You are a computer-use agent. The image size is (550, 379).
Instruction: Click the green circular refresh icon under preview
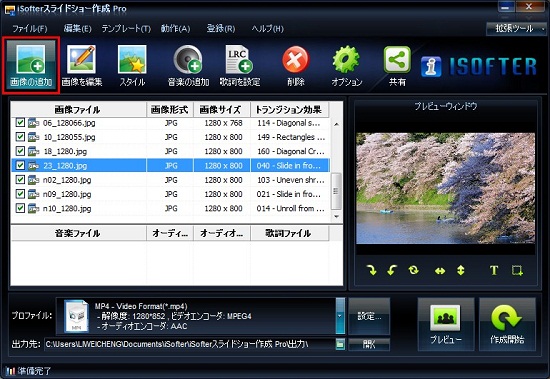point(414,270)
